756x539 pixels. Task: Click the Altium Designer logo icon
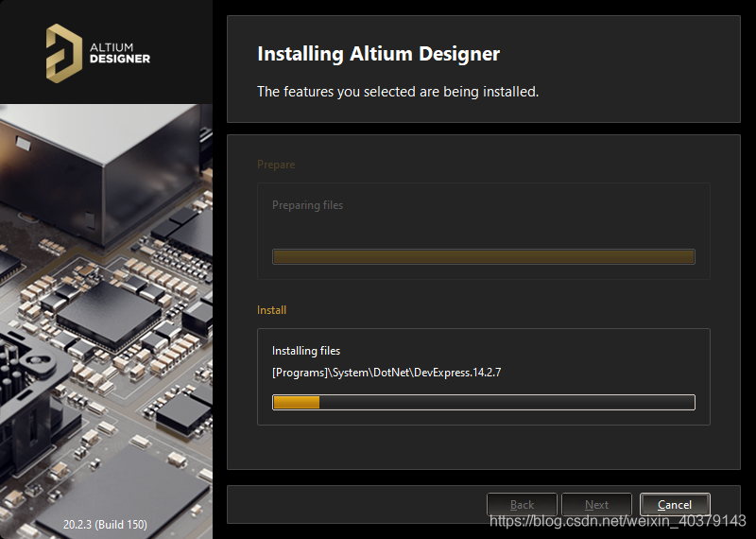[63, 53]
